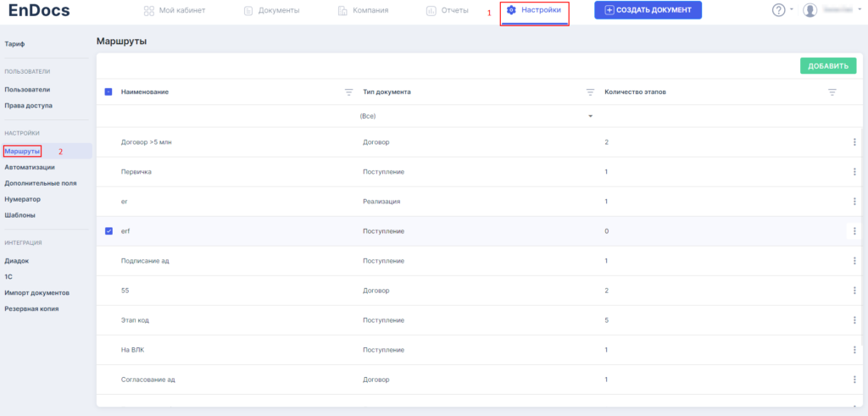Open filter icon for Тип документа column
This screenshot has height=416, width=868.
coord(590,92)
